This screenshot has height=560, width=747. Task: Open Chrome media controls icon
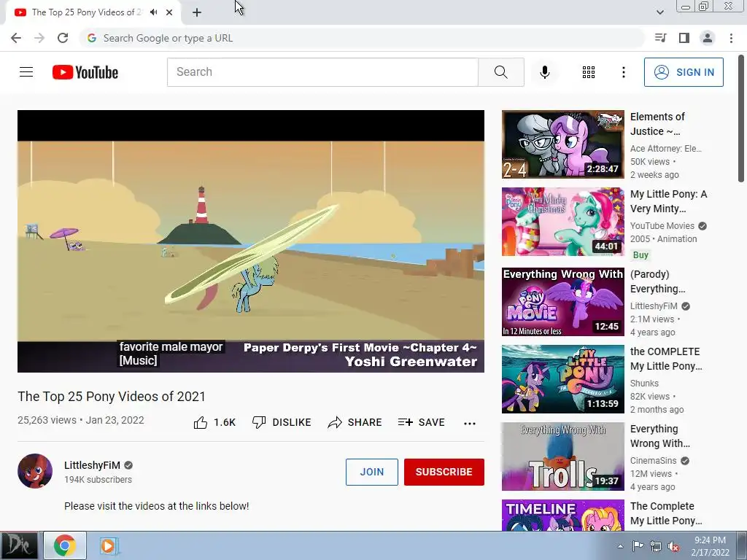point(660,38)
